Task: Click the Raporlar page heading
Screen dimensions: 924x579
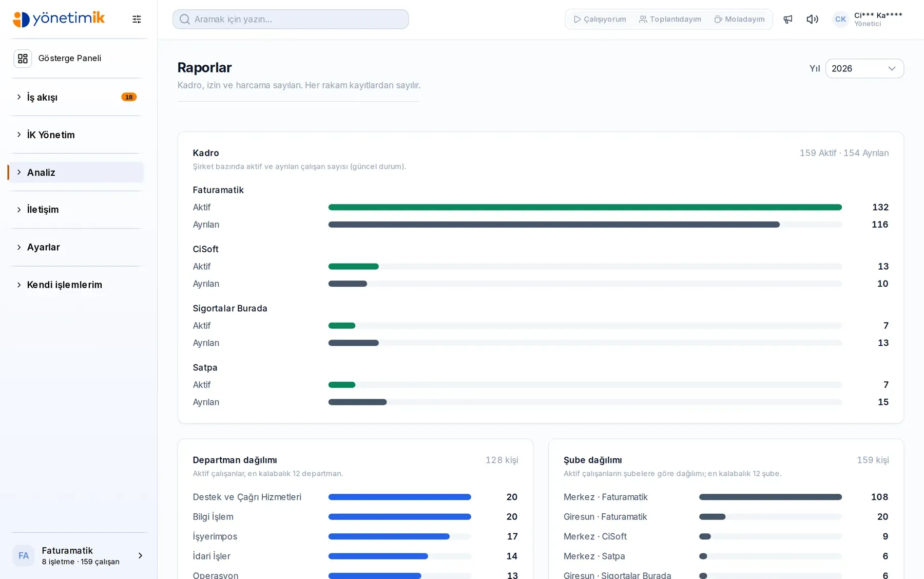Action: click(204, 68)
